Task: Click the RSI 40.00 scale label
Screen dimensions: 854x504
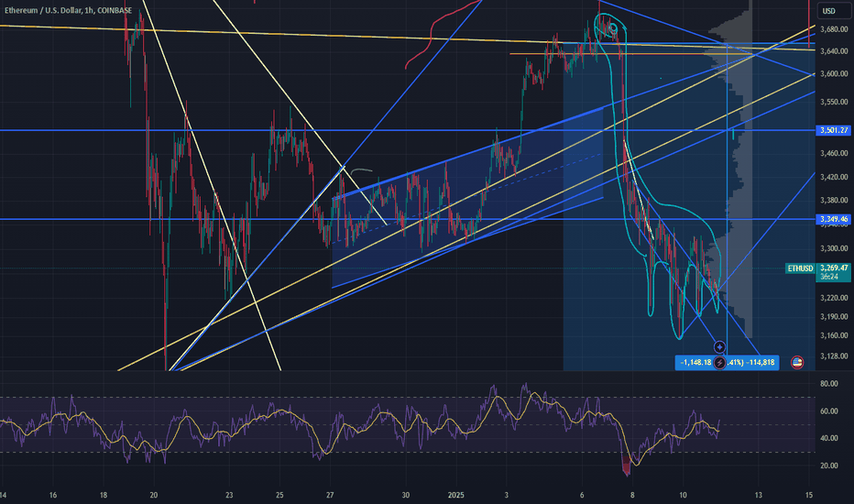Action: click(829, 438)
